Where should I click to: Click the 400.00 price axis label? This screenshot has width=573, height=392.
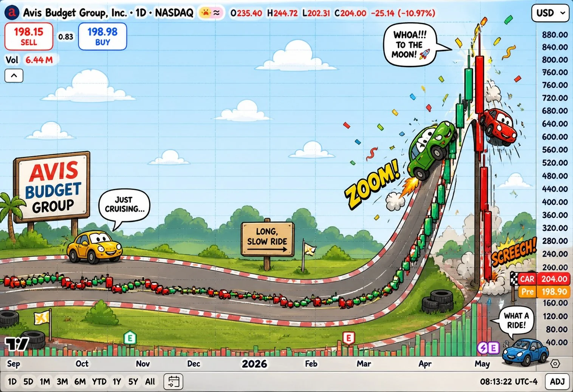point(554,202)
